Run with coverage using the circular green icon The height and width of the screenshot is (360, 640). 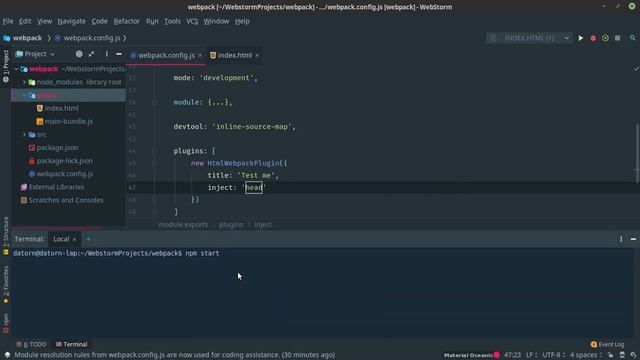pos(605,38)
